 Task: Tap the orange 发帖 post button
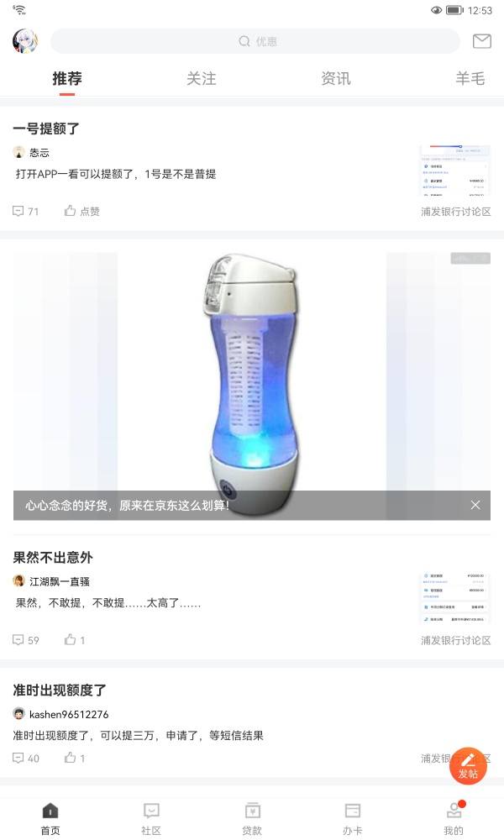pyautogui.click(x=468, y=765)
